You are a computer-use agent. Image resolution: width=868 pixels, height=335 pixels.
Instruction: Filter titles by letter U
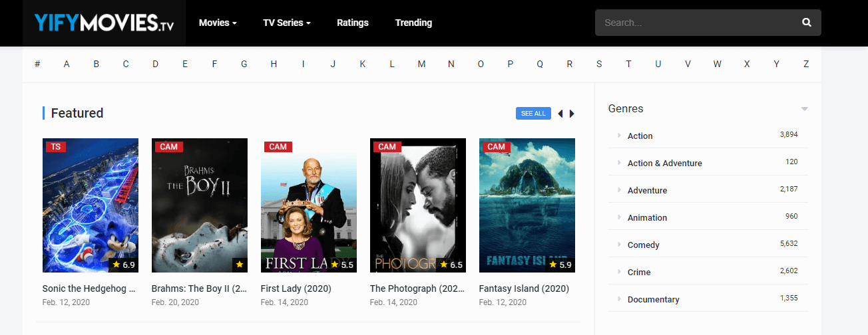(658, 64)
